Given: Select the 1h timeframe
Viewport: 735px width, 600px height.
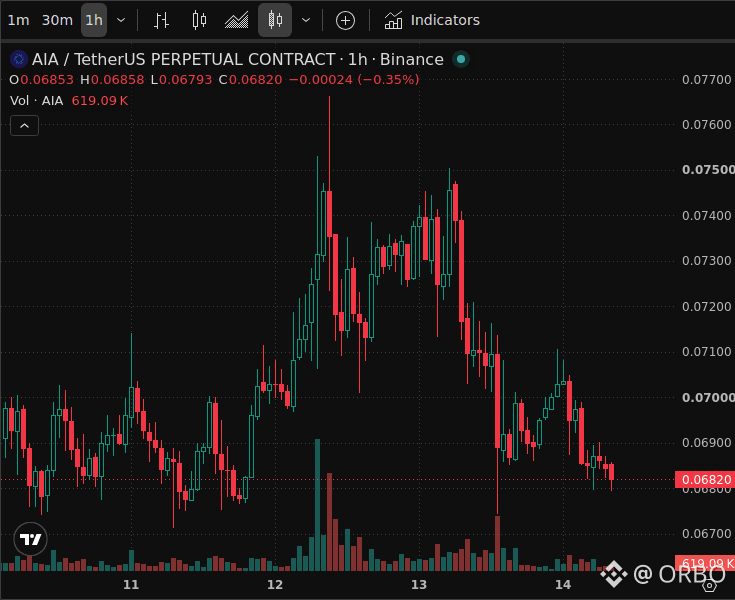Looking at the screenshot, I should point(94,20).
